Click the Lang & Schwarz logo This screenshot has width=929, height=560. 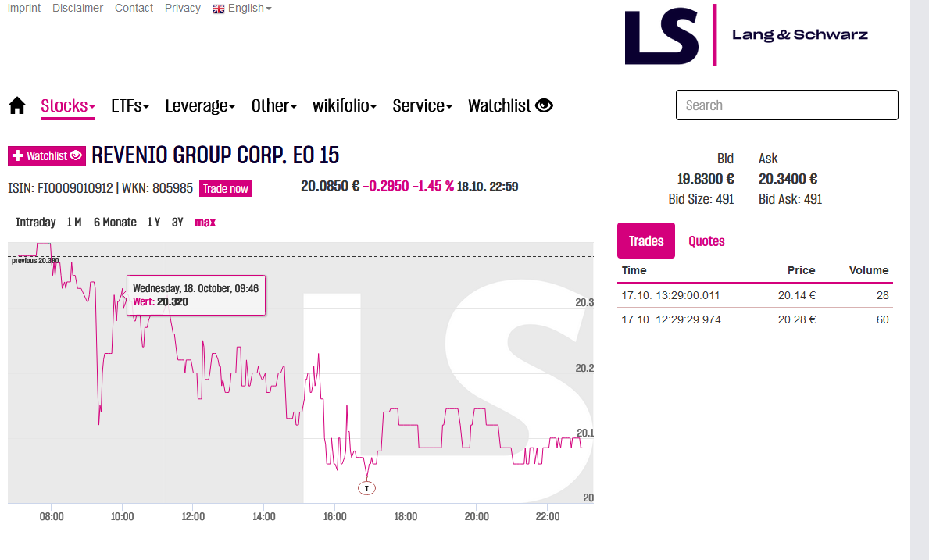point(746,35)
